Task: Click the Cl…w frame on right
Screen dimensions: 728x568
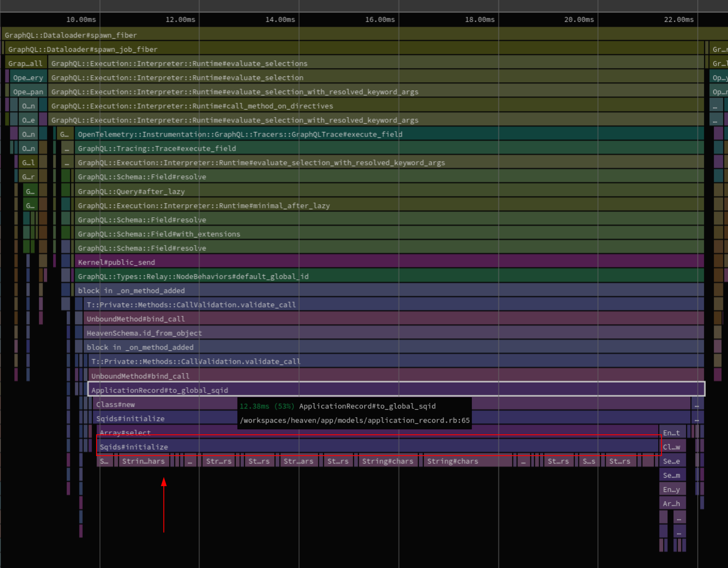Action: [x=671, y=447]
